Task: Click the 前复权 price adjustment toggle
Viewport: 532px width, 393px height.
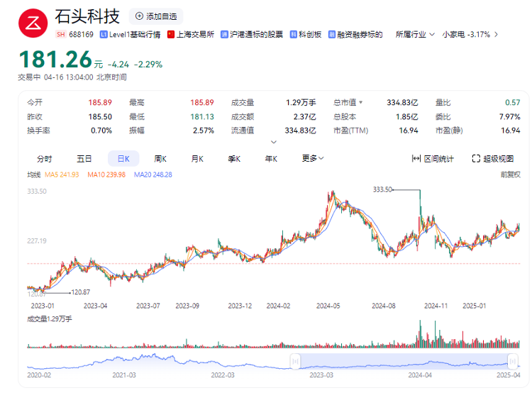Action: pos(509,174)
